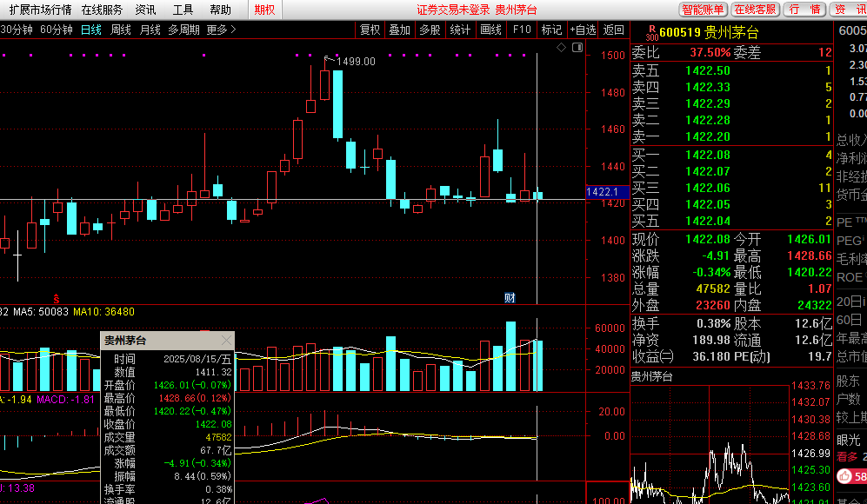The height and width of the screenshot is (504, 867).
Task: Click the 买三 price 1422.06
Action: (708, 189)
